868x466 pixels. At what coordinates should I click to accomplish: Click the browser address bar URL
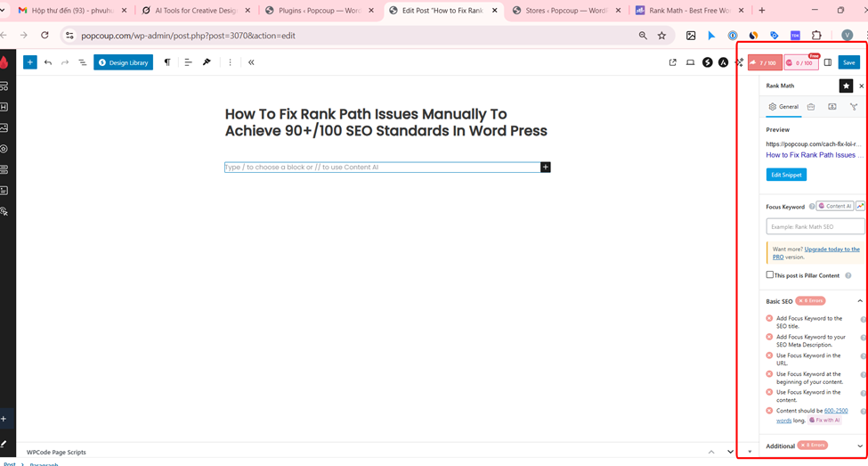point(188,36)
